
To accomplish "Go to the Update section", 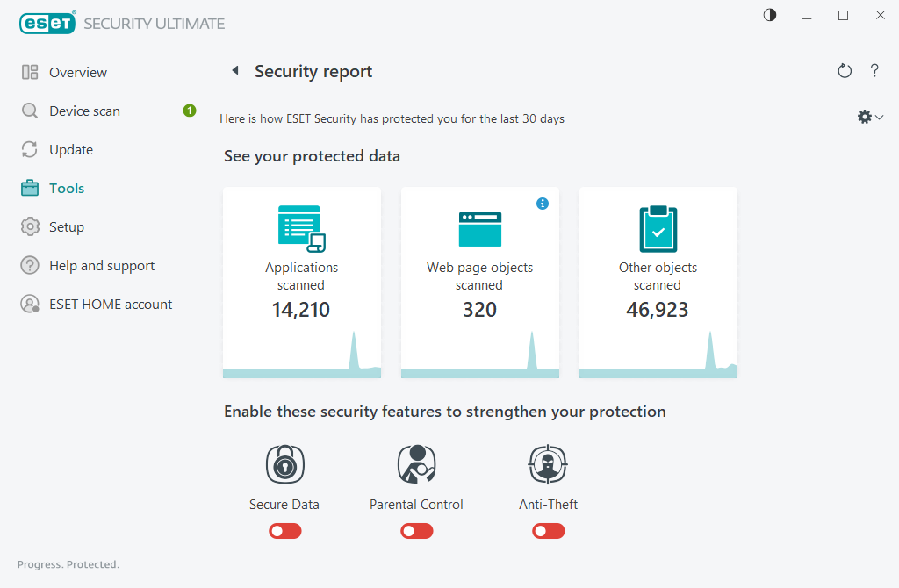I will pyautogui.click(x=71, y=149).
